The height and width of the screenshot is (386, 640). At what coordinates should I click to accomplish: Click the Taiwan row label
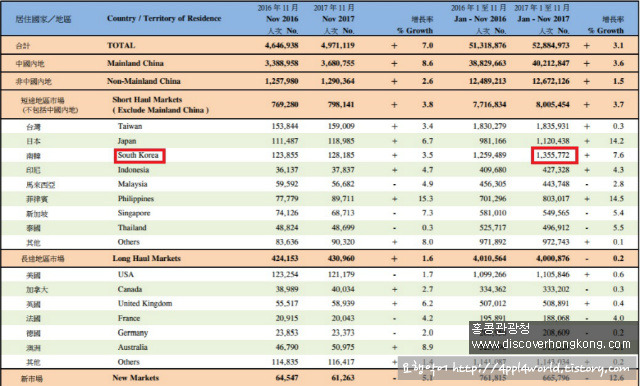click(x=130, y=126)
